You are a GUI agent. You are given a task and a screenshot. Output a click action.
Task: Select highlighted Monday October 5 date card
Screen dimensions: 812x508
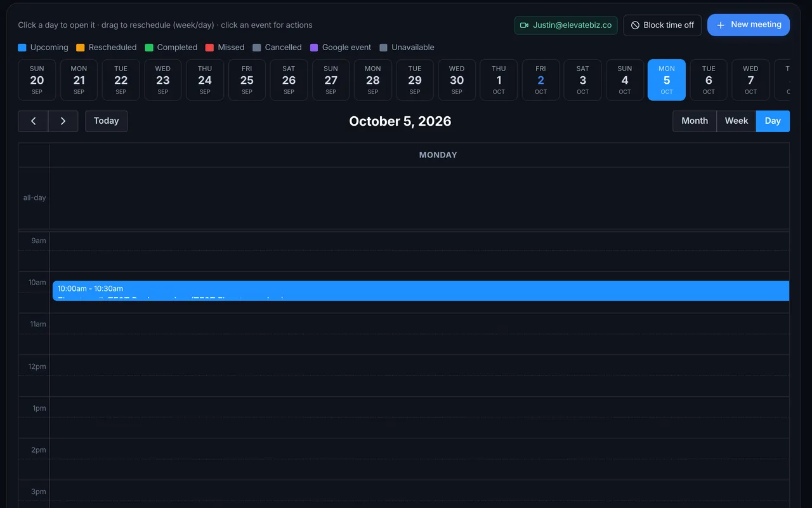coord(667,80)
